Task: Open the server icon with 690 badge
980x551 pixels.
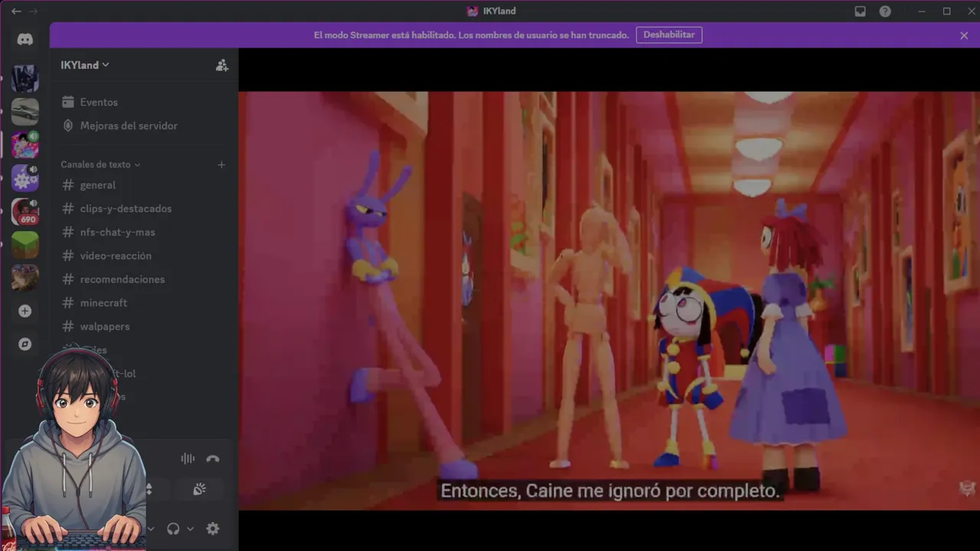Action: (x=24, y=212)
